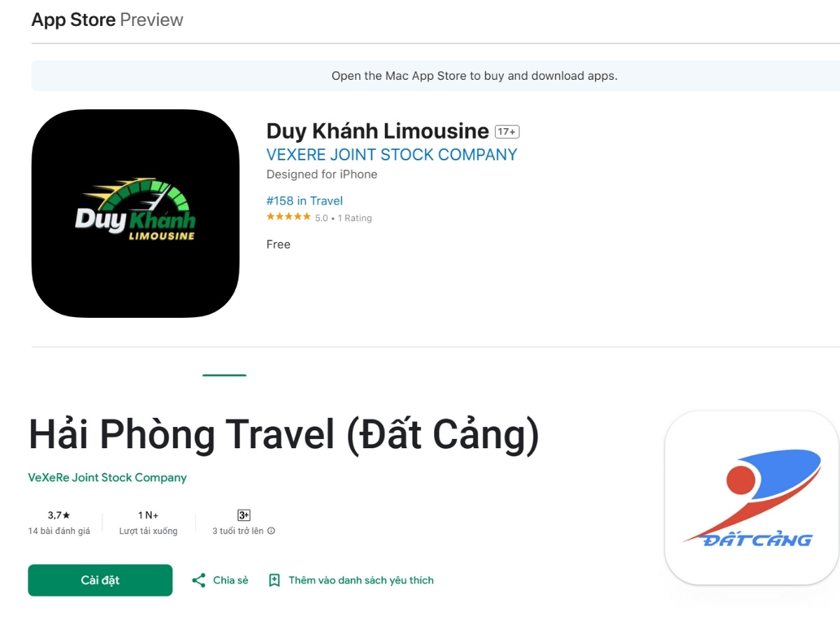Screen dimensions: 840x630
Task: Open the #158 in Travel chart link
Action: tap(304, 201)
